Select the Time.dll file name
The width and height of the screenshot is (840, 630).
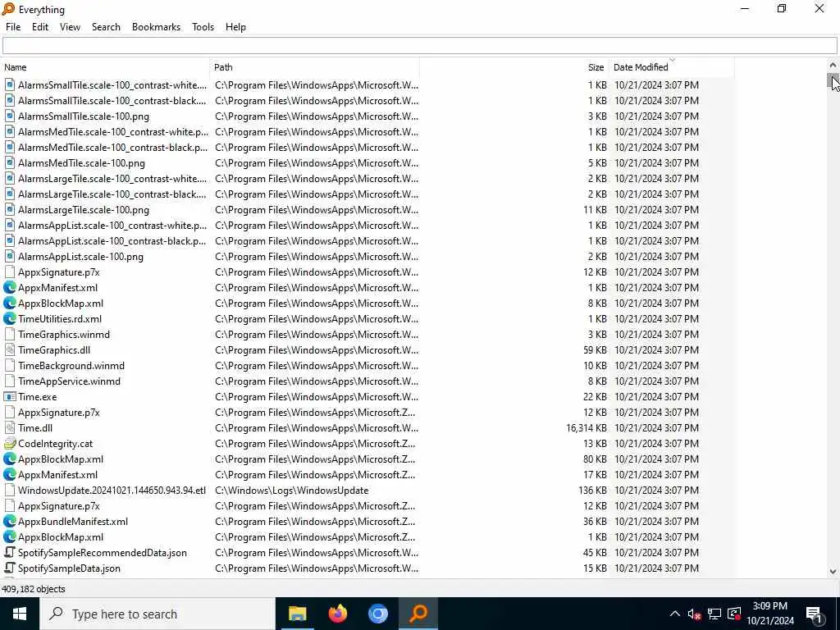[35, 427]
